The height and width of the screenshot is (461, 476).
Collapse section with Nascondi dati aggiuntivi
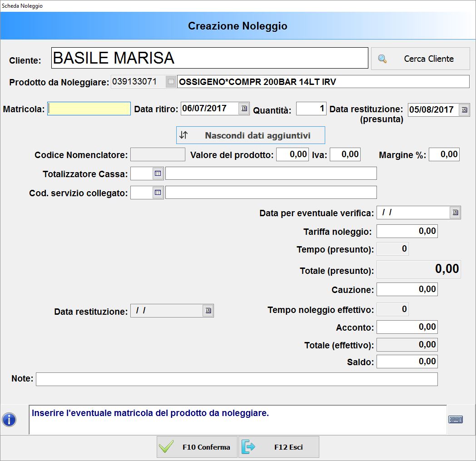[x=250, y=135]
